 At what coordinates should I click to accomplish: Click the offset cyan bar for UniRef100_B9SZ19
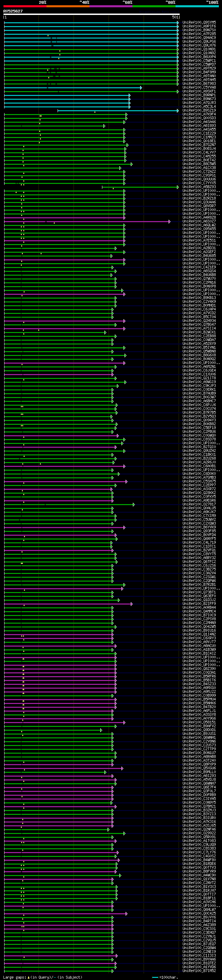[x=118, y=111]
